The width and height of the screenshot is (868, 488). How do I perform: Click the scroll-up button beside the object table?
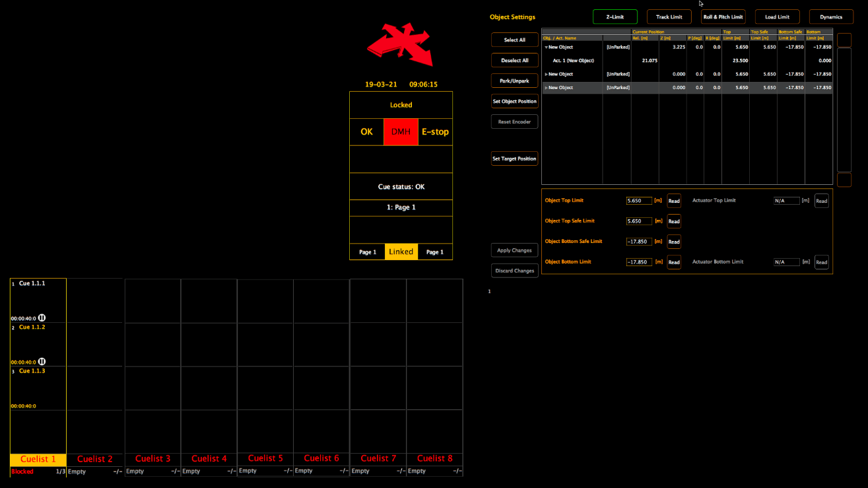(x=844, y=40)
